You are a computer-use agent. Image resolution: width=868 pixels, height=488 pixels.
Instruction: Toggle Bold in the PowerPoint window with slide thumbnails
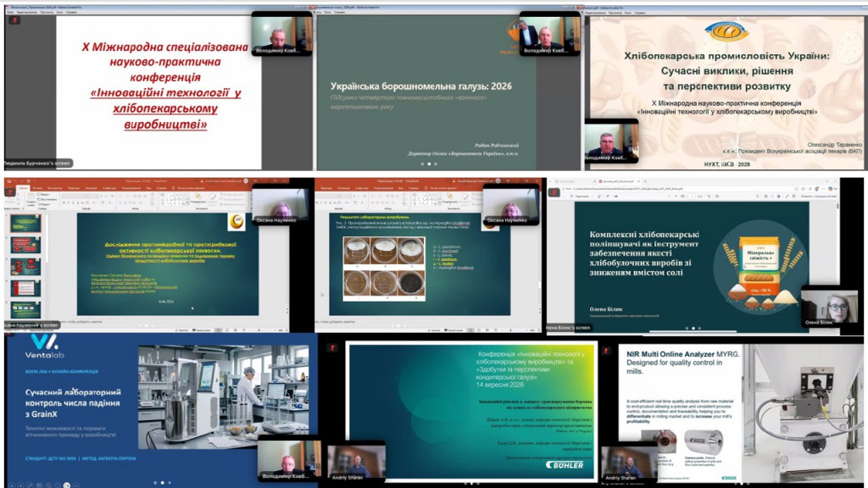click(64, 202)
